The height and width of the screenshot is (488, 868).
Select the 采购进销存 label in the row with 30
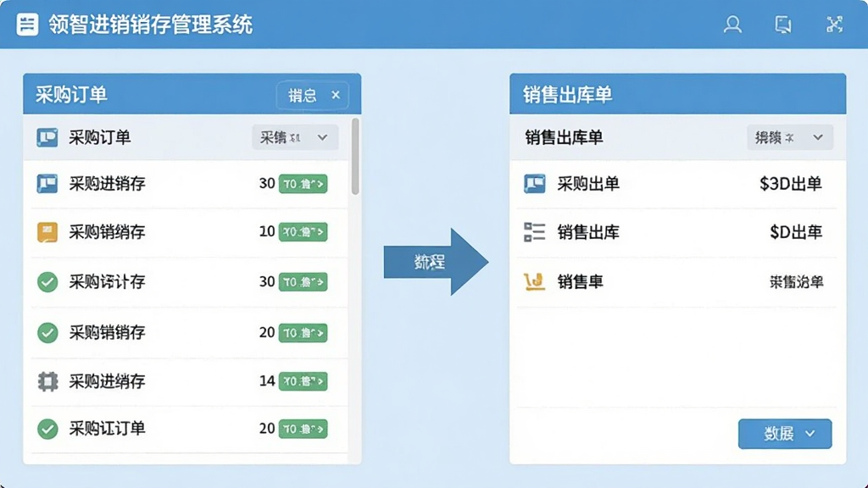click(x=107, y=184)
